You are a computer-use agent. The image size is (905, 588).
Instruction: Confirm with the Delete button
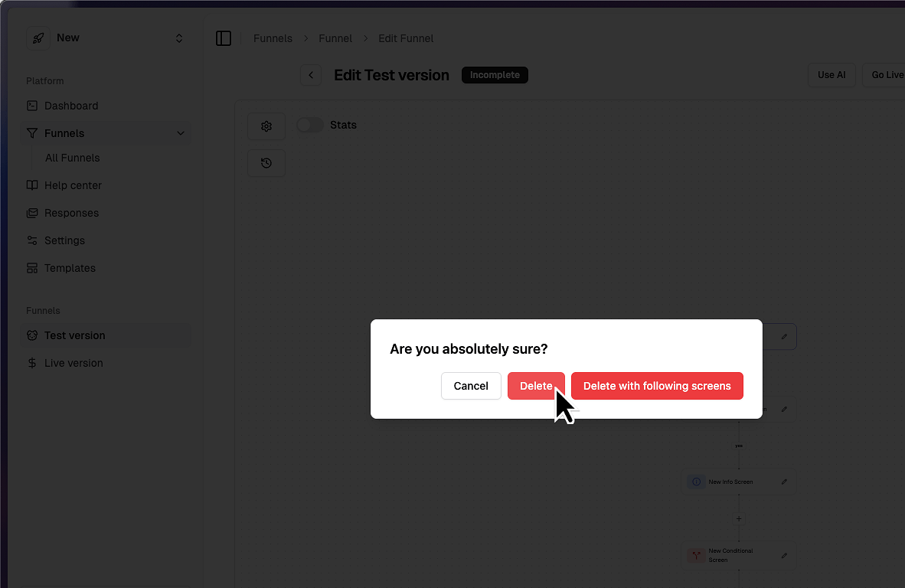tap(536, 386)
